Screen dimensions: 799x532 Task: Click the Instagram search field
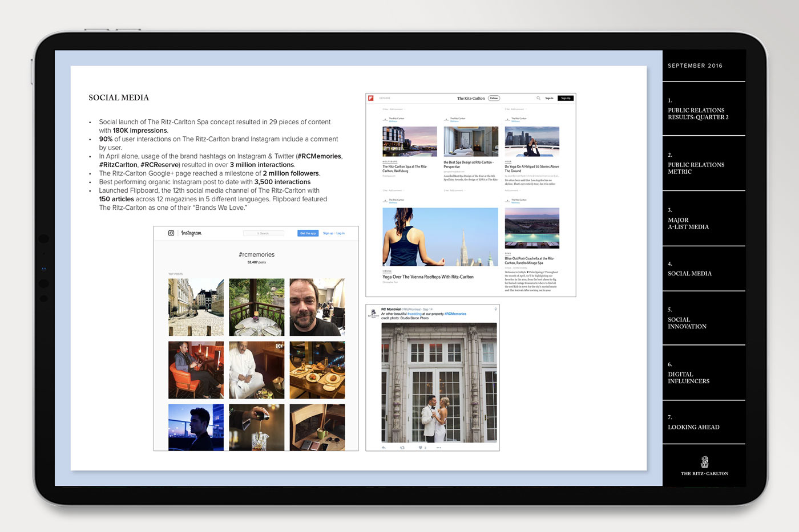[x=263, y=233]
